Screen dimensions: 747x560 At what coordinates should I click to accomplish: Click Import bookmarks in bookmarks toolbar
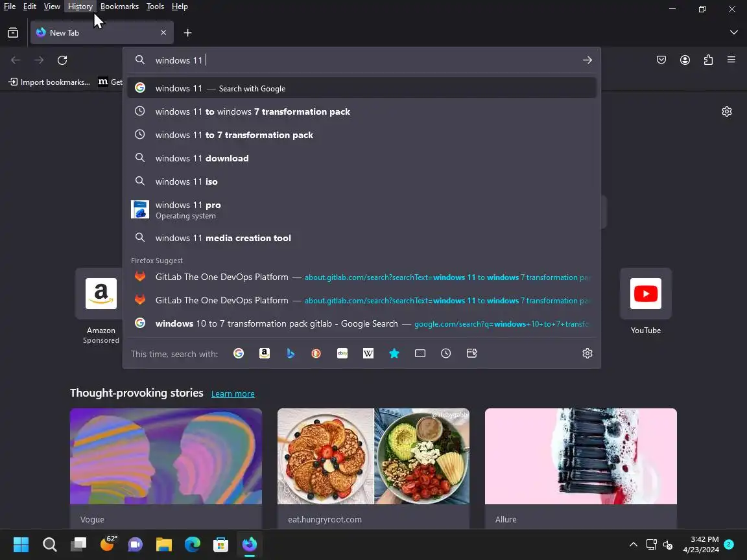click(49, 82)
